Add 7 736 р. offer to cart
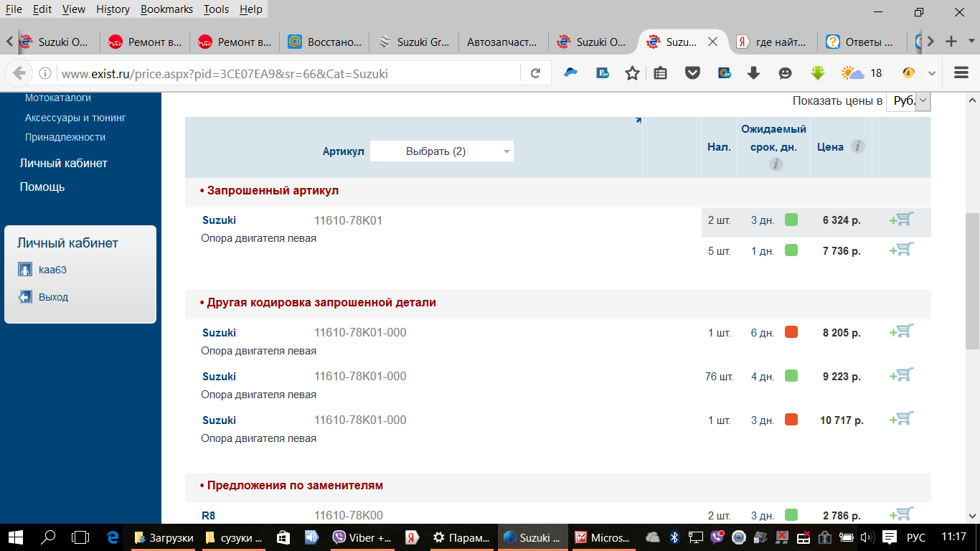This screenshot has width=980, height=551. click(901, 250)
